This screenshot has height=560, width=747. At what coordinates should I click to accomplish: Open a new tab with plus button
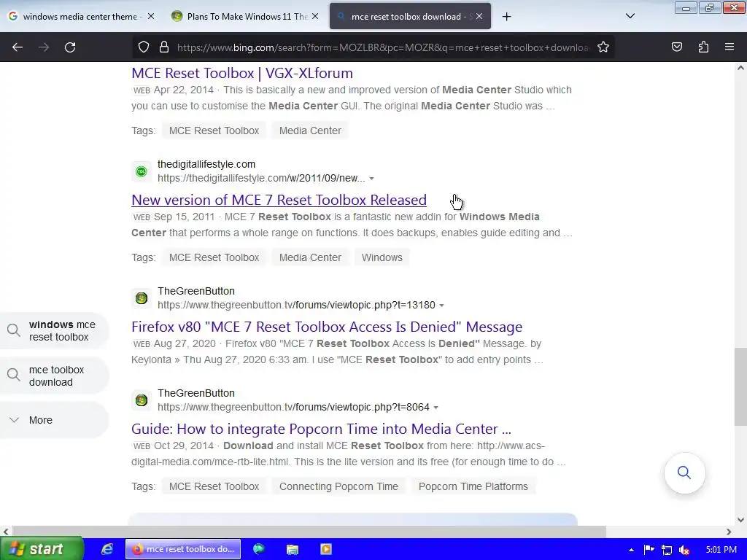[x=506, y=17]
